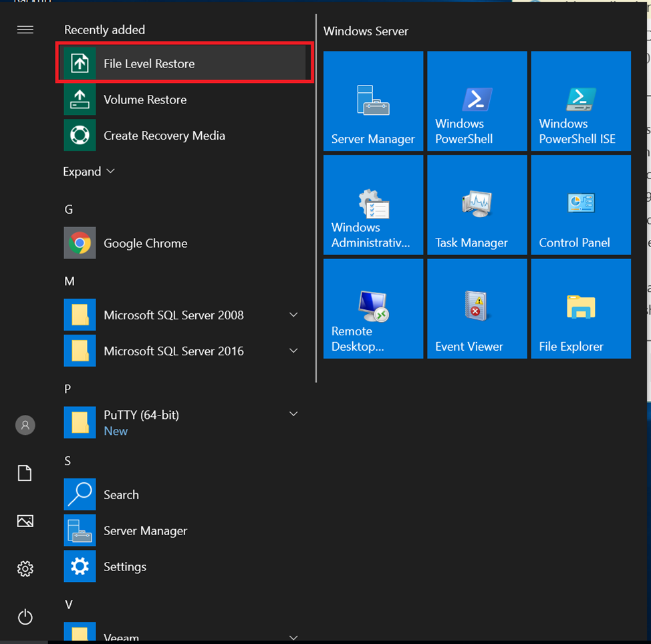
Task: Open File Level Restore app
Action: pyautogui.click(x=148, y=63)
